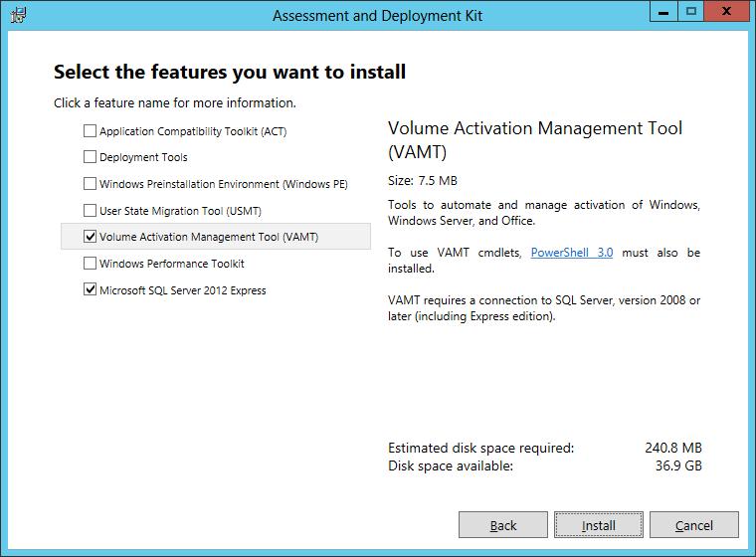This screenshot has height=557, width=756.
Task: Cancel the installation wizard
Action: [x=693, y=525]
